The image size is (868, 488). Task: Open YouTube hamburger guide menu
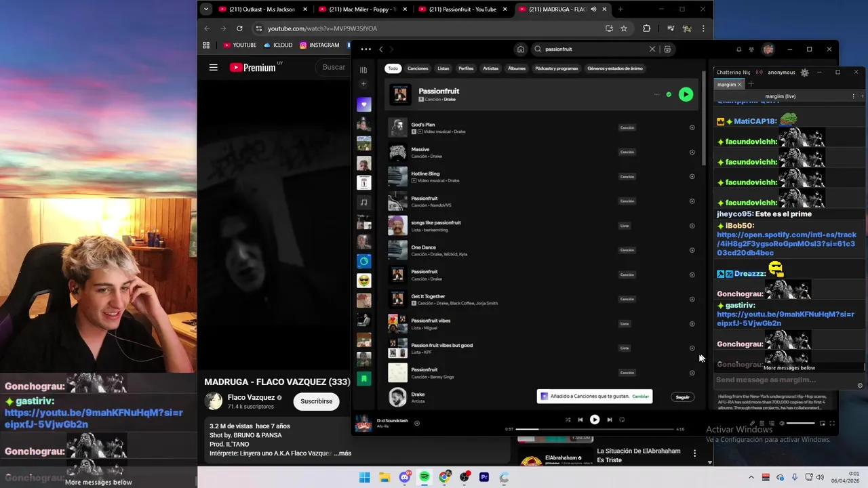[214, 67]
